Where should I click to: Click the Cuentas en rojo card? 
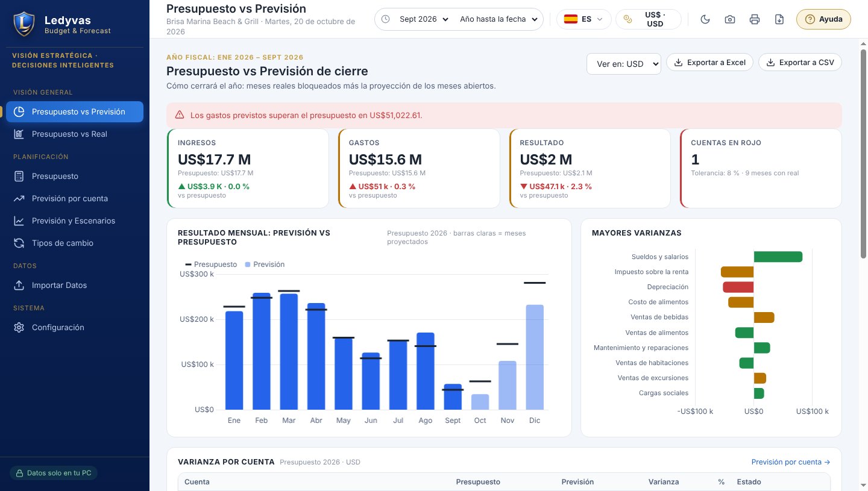tap(761, 168)
